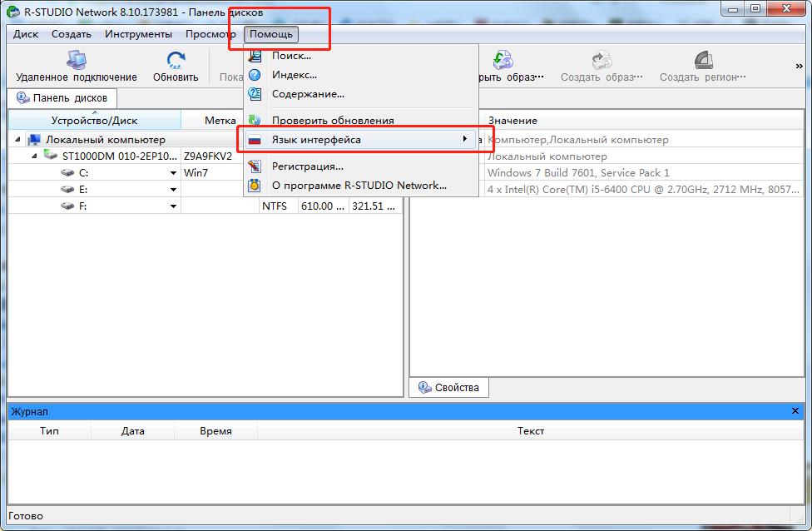Open the Регистрация dialog
The height and width of the screenshot is (531, 812).
pyautogui.click(x=307, y=166)
